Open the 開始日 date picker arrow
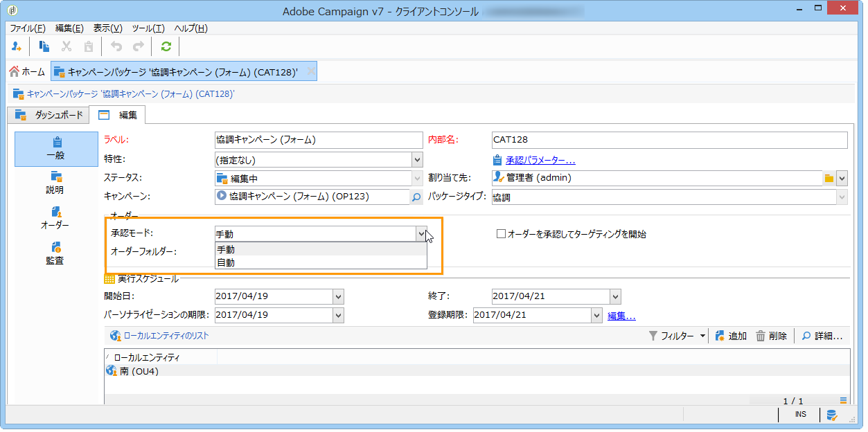This screenshot has width=868, height=432. (338, 296)
